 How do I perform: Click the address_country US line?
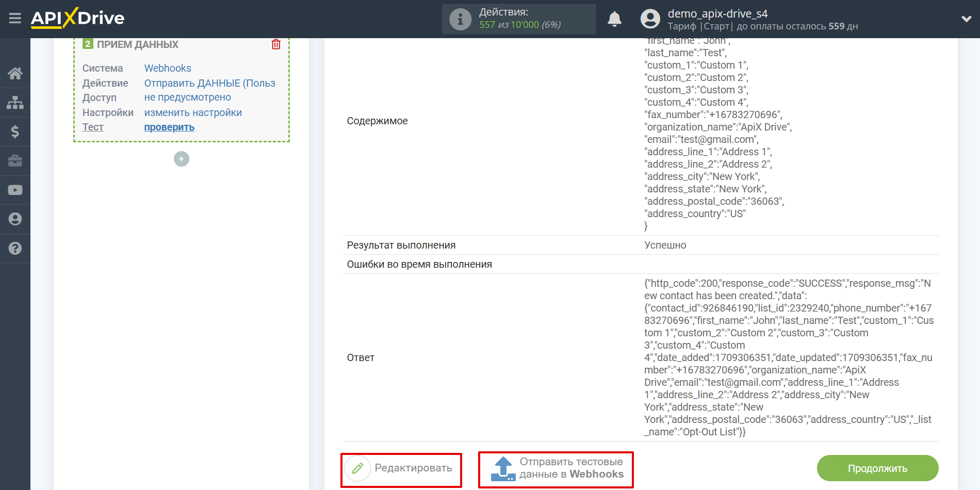tap(695, 214)
